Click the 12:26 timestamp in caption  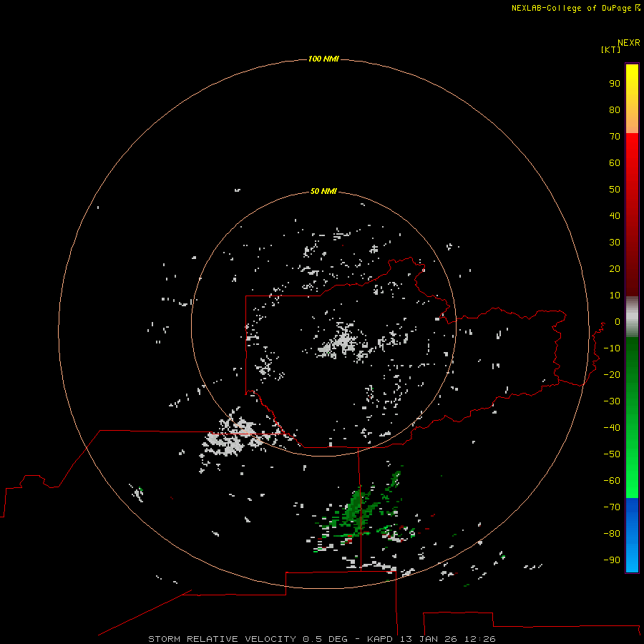479,639
